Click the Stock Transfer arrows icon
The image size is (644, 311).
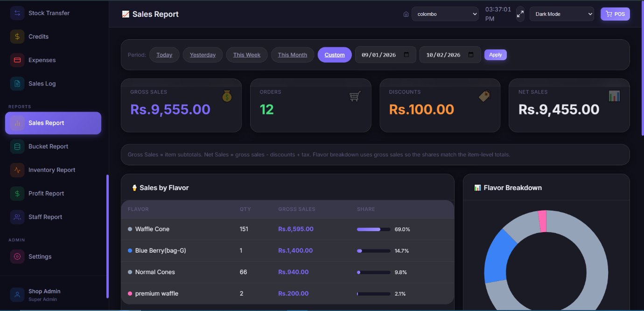17,13
